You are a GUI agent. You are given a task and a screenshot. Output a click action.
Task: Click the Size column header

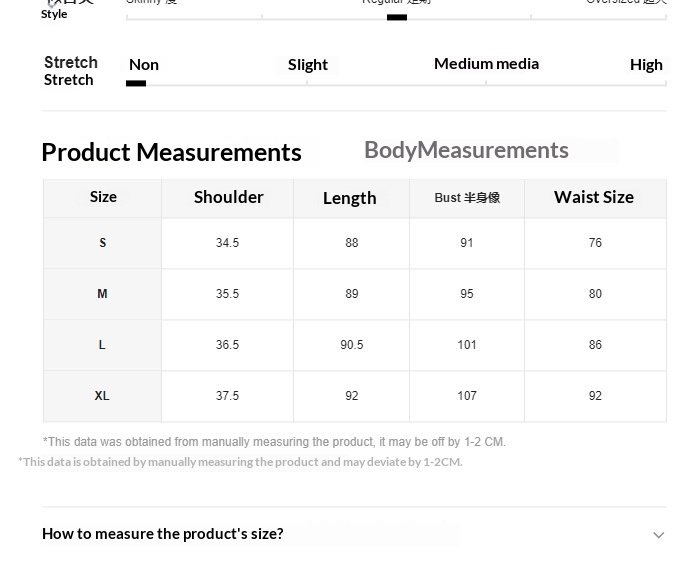[103, 197]
